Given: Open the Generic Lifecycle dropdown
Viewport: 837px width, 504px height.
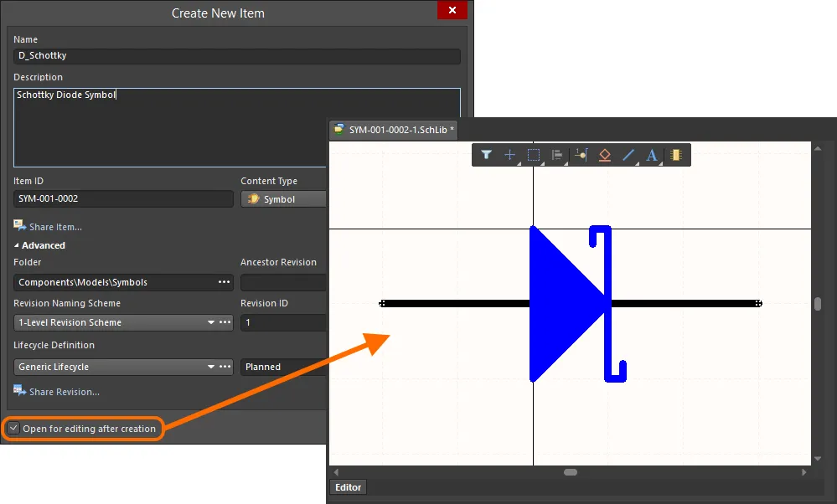Looking at the screenshot, I should pos(211,367).
